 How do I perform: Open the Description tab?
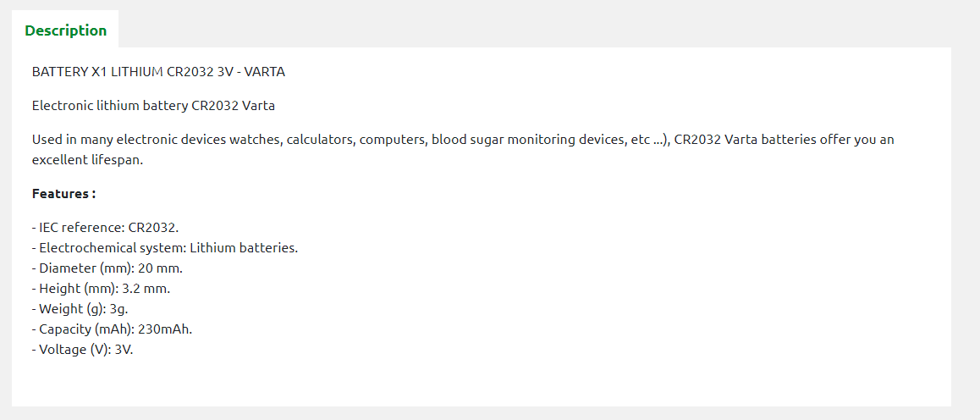coord(66,30)
